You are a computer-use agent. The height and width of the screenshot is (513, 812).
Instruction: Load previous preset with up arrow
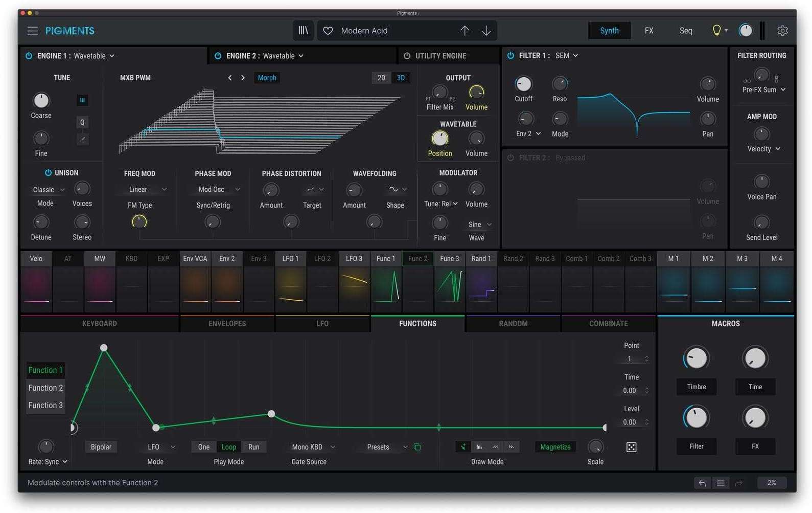(x=465, y=31)
